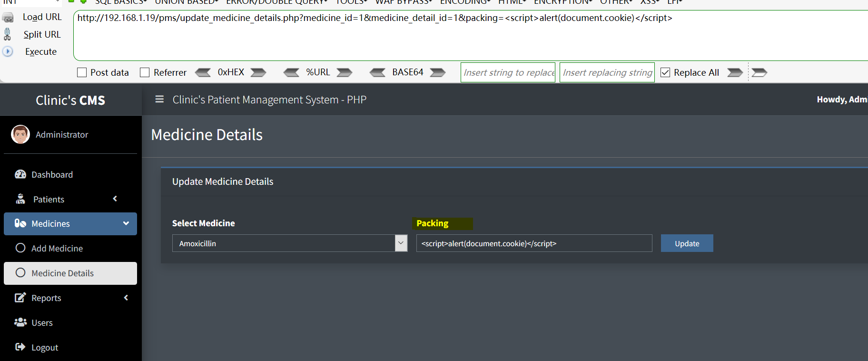Screen dimensions: 868x361
Task: Enable the Referrer checkbox
Action: click(145, 72)
